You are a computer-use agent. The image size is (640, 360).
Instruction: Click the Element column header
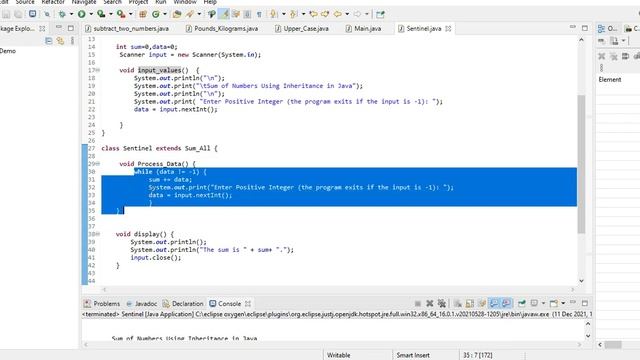point(610,80)
